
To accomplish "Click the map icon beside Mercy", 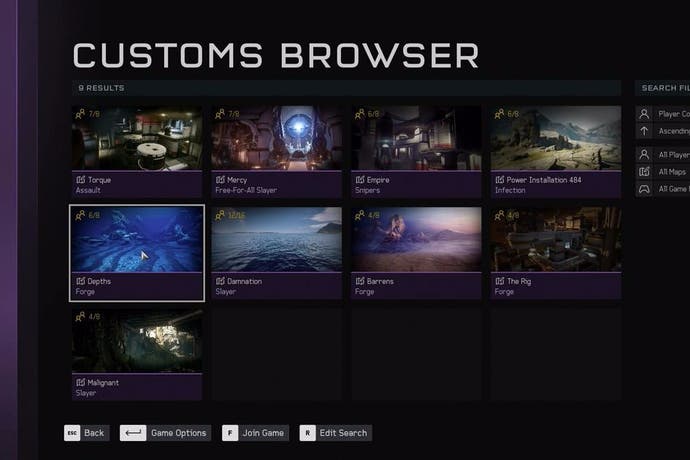I will click(220, 180).
